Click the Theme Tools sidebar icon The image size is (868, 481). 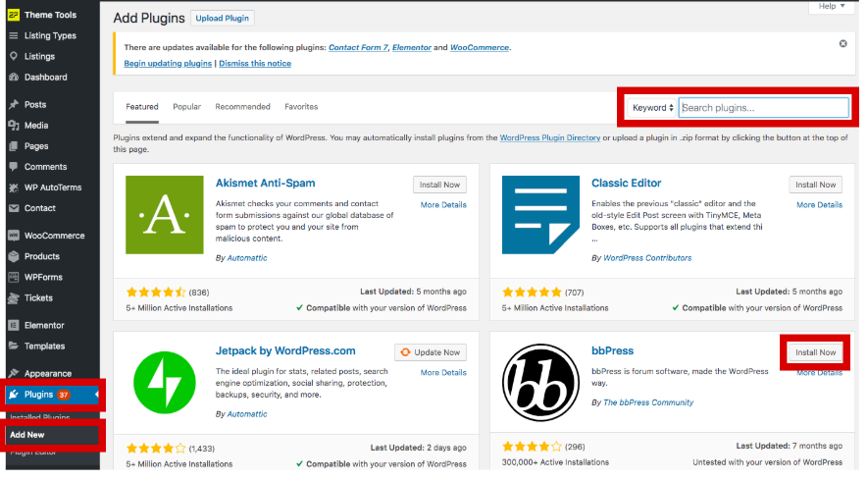click(x=14, y=15)
